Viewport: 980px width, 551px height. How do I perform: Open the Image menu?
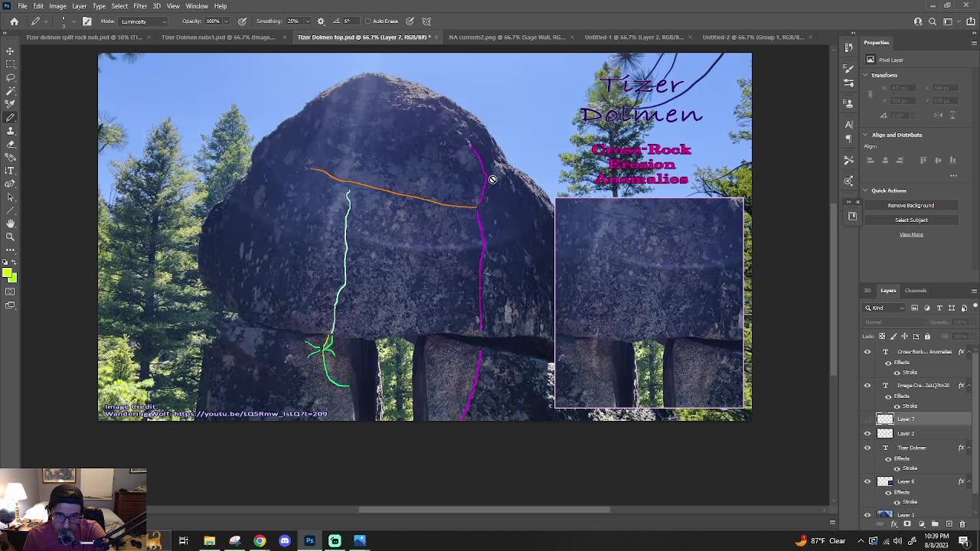pyautogui.click(x=57, y=6)
